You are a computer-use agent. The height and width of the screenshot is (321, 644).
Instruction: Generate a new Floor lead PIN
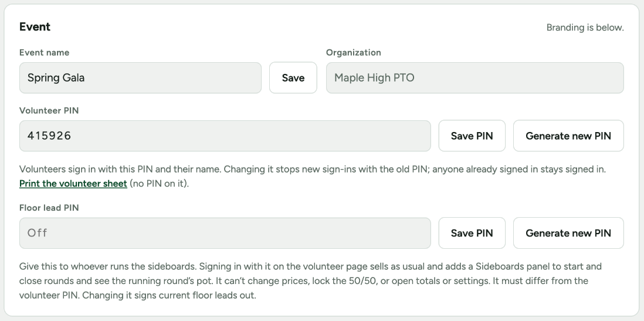(568, 233)
